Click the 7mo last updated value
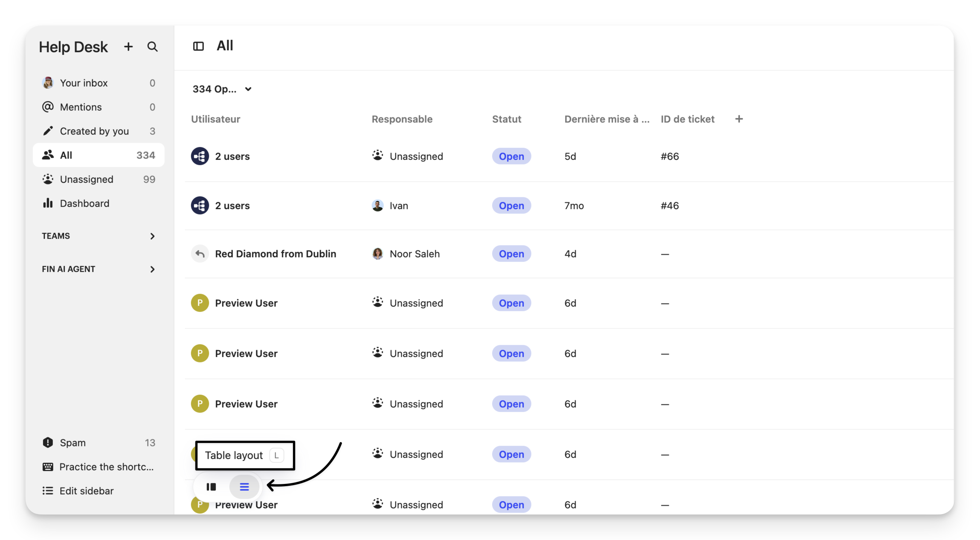 574,206
